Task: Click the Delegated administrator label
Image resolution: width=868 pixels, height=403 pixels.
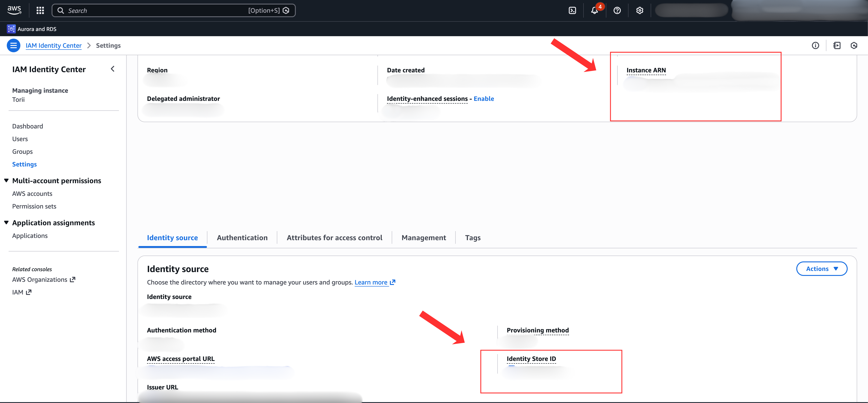Action: point(183,99)
